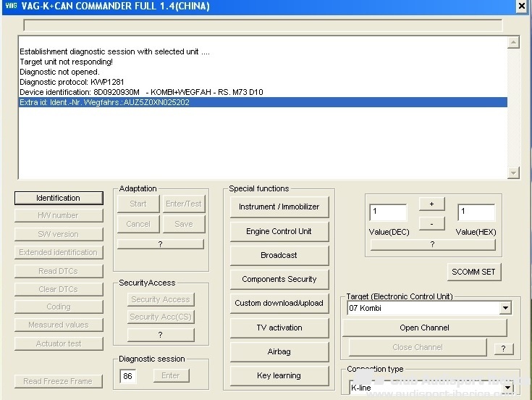
Task: Select the Diagnostic not opened line
Action: tap(263, 72)
